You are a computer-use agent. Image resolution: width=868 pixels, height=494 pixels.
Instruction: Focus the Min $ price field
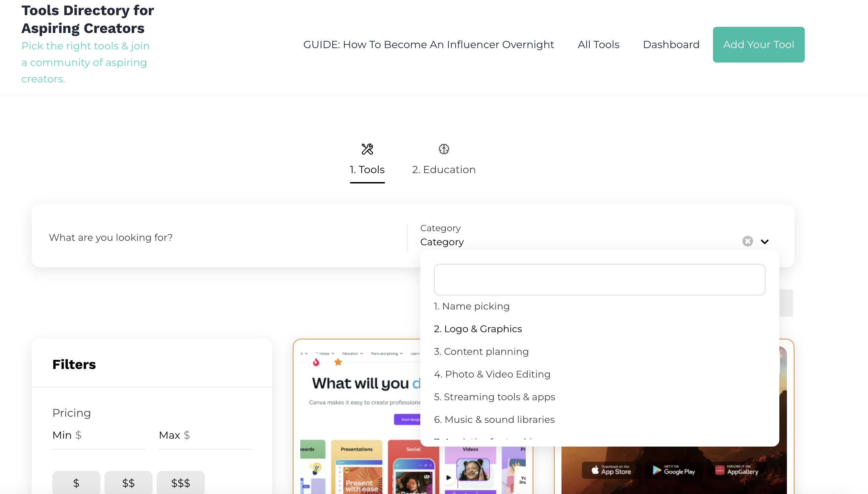click(x=99, y=435)
